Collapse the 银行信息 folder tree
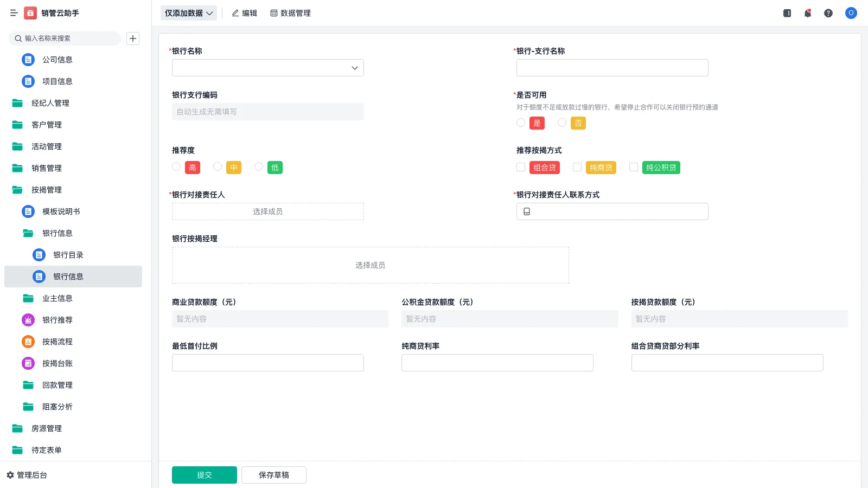 pyautogui.click(x=58, y=233)
